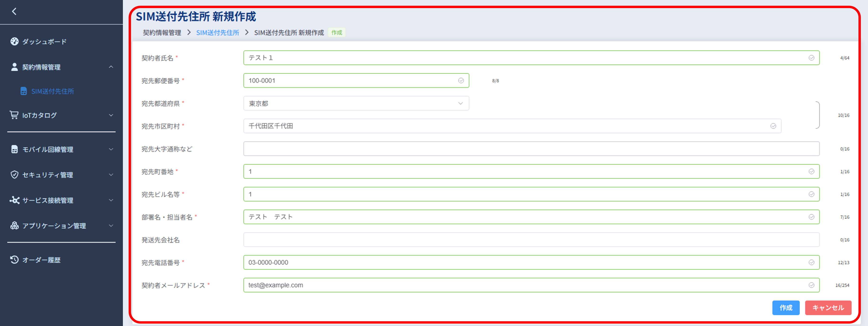
Task: Select the サービス接続管理 network icon
Action: 14,200
